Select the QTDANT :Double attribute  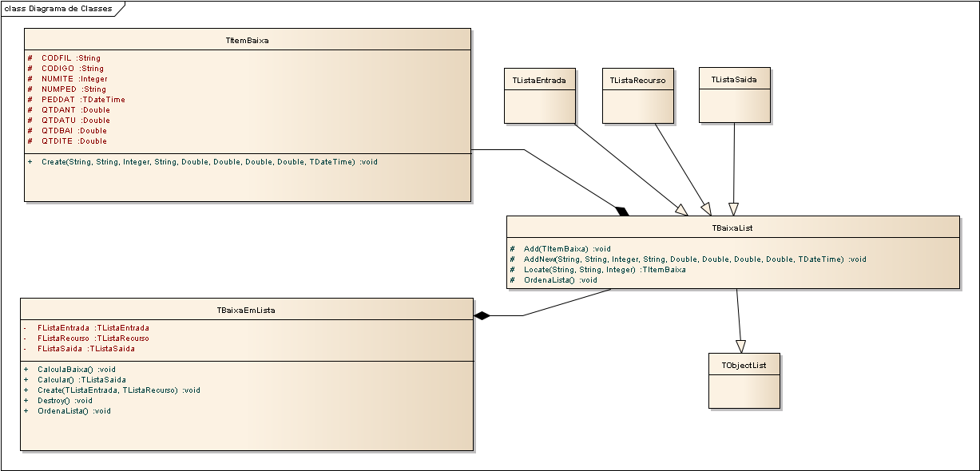76,110
